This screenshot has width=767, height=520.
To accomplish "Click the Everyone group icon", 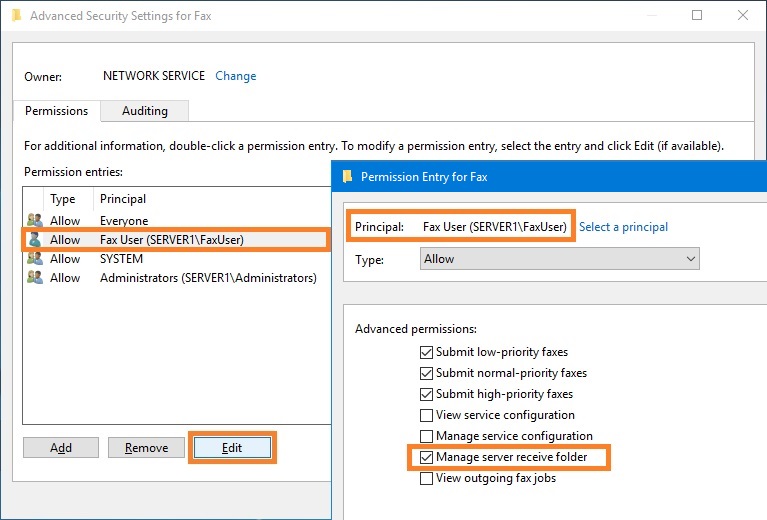I will point(35,221).
